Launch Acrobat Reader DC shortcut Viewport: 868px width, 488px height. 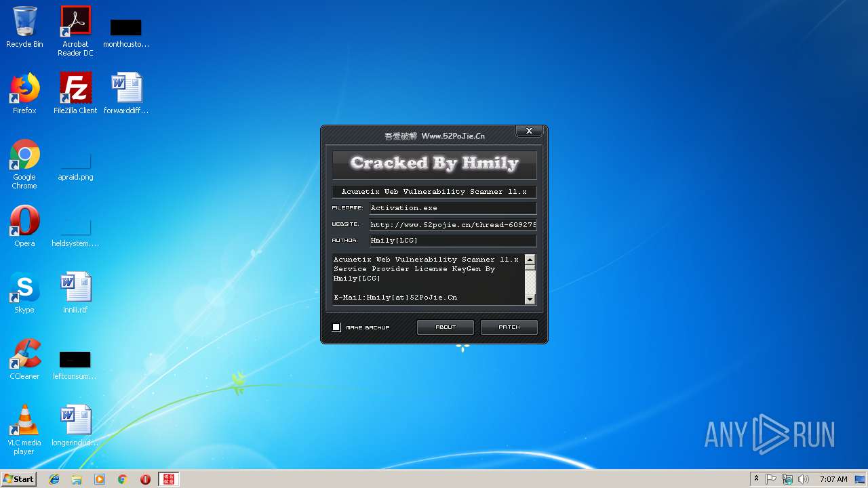click(75, 31)
